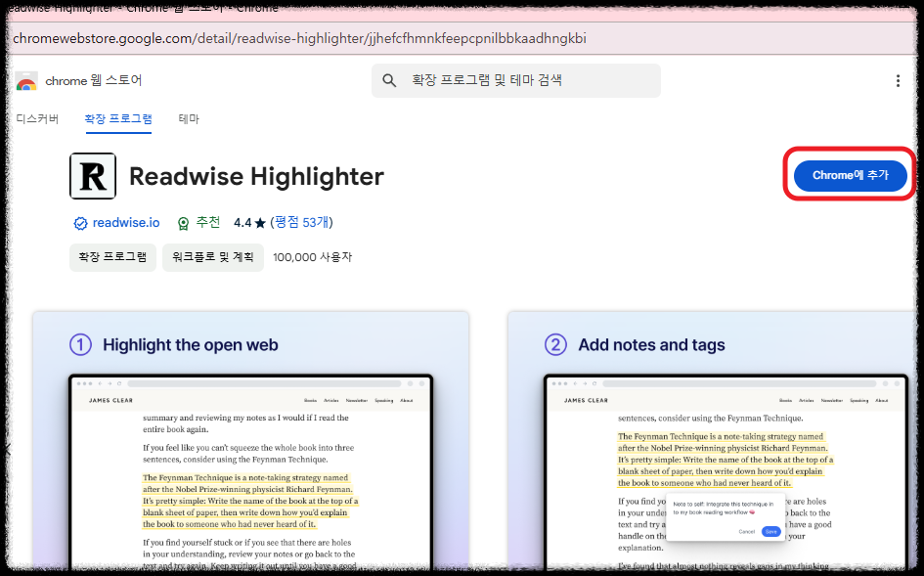
Task: Click the 4.4 rating value
Action: [242, 223]
